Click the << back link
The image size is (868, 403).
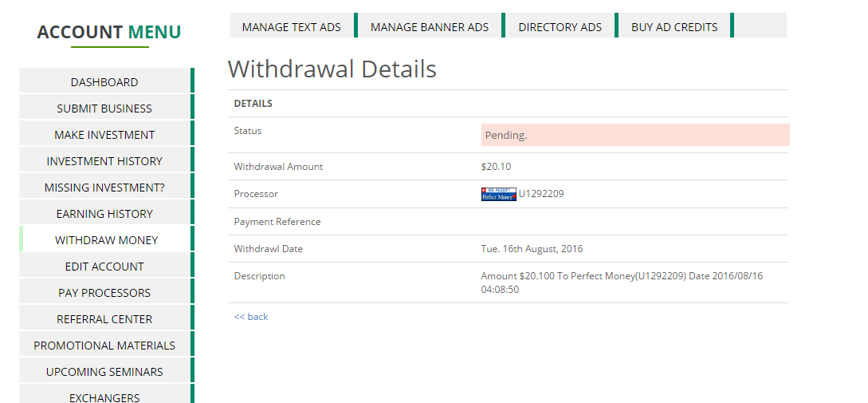point(251,317)
